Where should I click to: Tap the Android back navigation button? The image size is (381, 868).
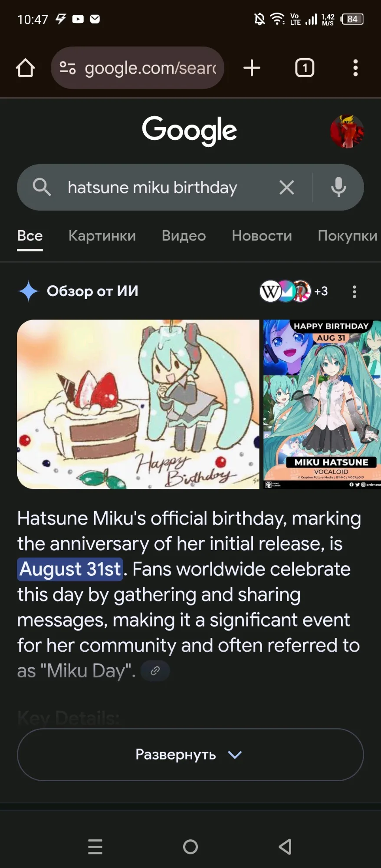click(285, 847)
